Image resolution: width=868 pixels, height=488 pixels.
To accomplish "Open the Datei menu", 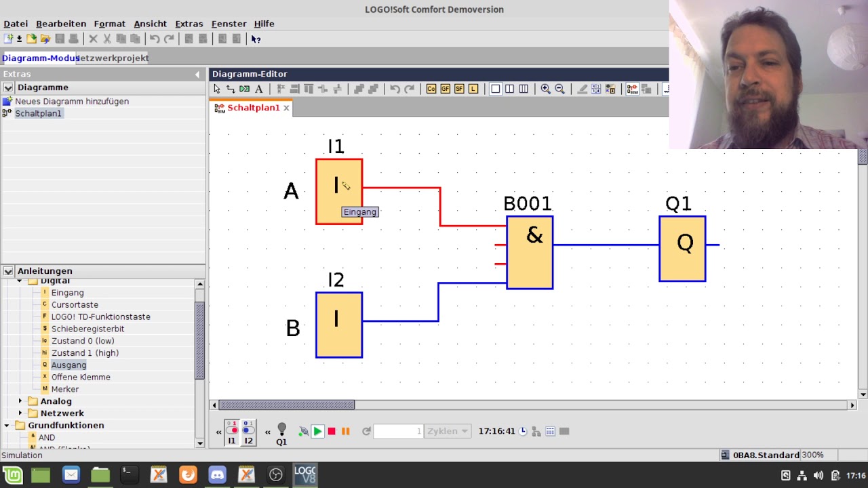I will 16,24.
